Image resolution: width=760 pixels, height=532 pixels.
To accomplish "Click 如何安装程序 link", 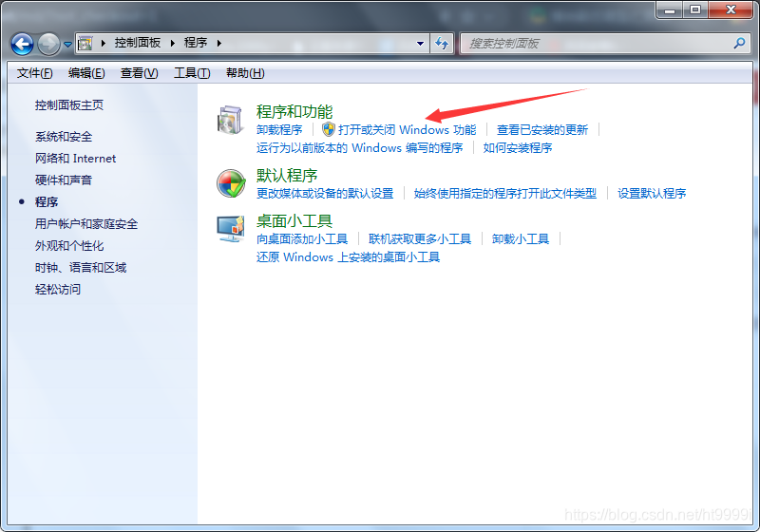I will 518,148.
